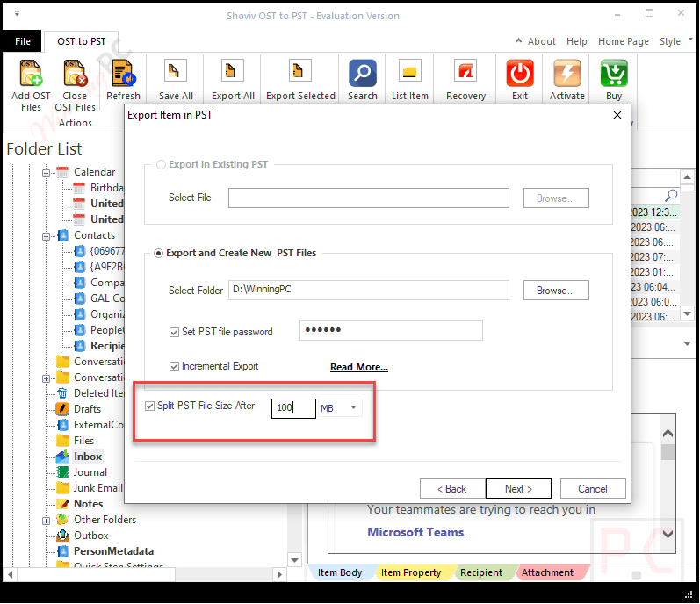Click the List Item icon

tap(410, 71)
